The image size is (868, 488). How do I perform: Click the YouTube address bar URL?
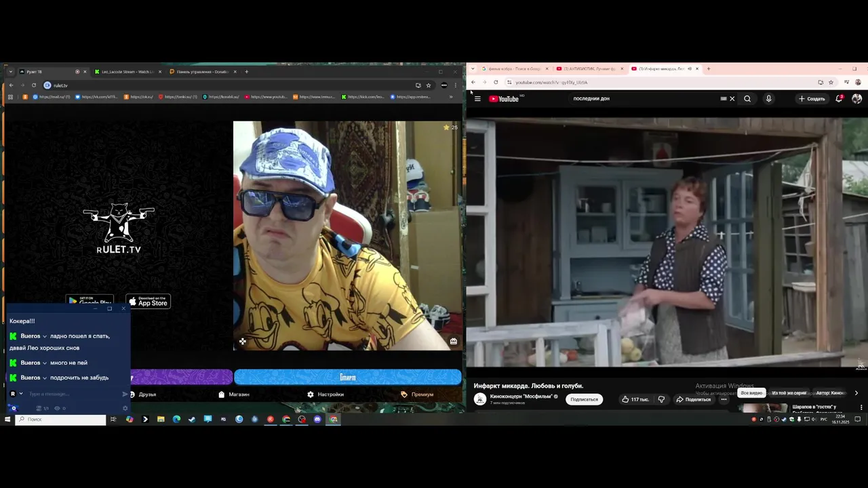pos(551,82)
